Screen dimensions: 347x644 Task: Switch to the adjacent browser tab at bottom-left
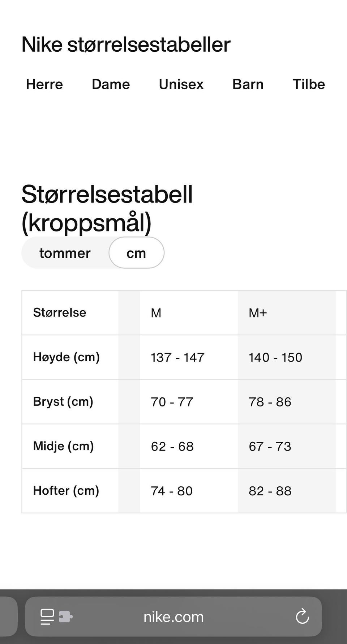coord(7,617)
